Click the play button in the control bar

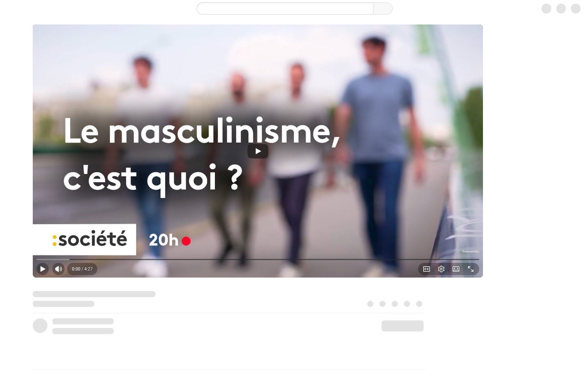[43, 269]
